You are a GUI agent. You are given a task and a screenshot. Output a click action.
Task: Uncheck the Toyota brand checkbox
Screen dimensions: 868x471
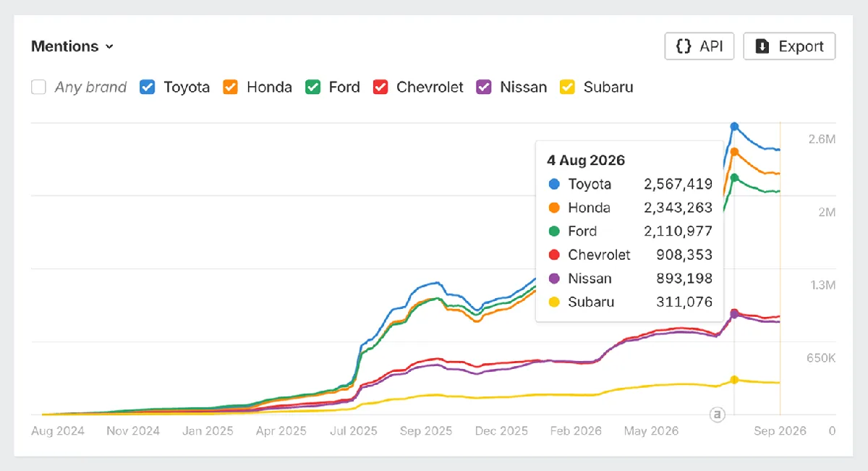coord(148,88)
